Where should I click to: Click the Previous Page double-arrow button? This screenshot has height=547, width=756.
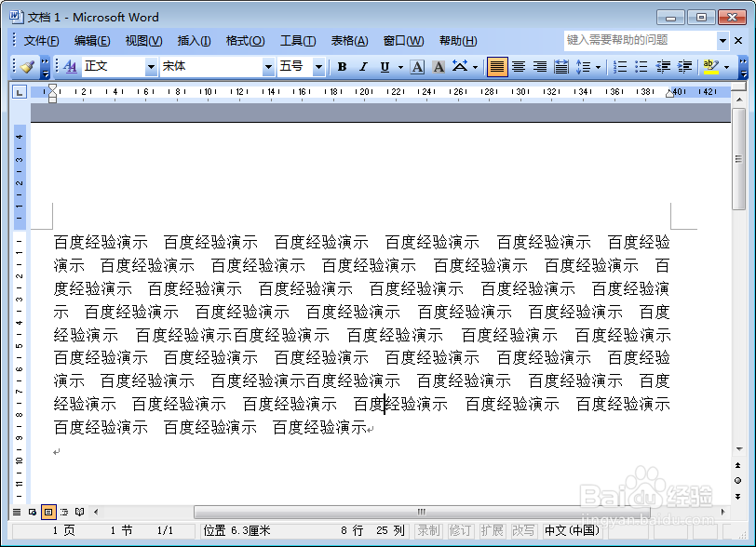click(x=738, y=465)
